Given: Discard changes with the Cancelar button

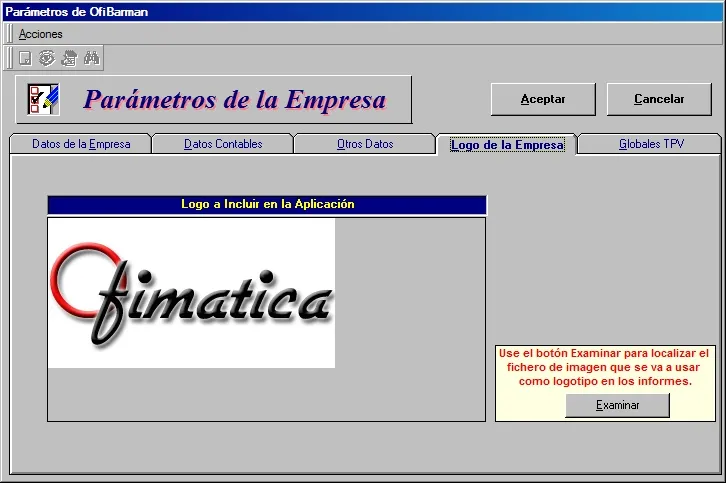Looking at the screenshot, I should 659,99.
